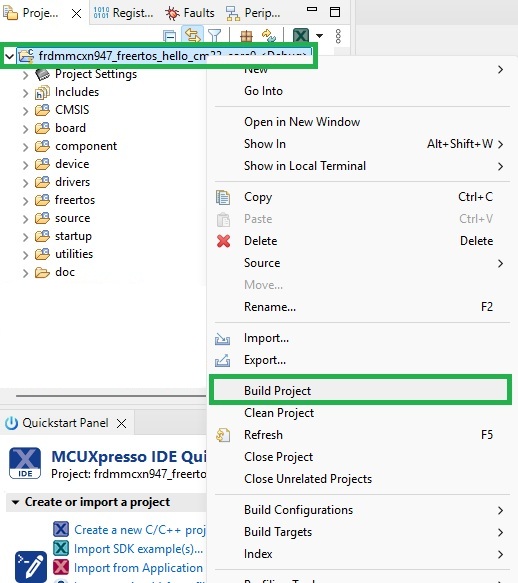Click the startup folder icon
The width and height of the screenshot is (518, 583).
click(42, 236)
